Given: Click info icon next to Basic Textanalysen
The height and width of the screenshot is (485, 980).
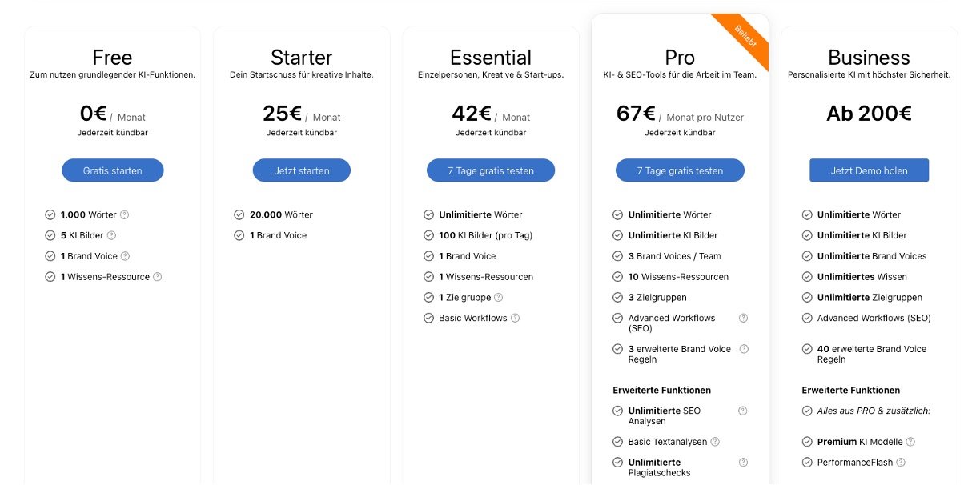Looking at the screenshot, I should pos(715,442).
